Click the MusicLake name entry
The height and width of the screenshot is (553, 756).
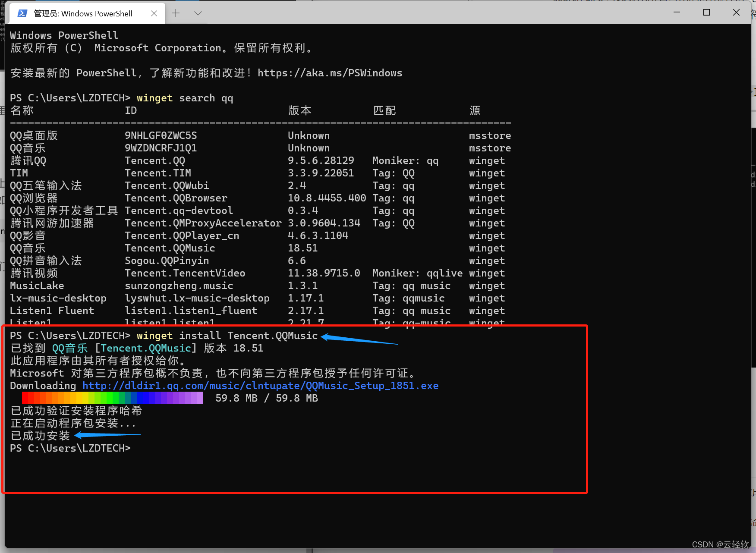[37, 286]
